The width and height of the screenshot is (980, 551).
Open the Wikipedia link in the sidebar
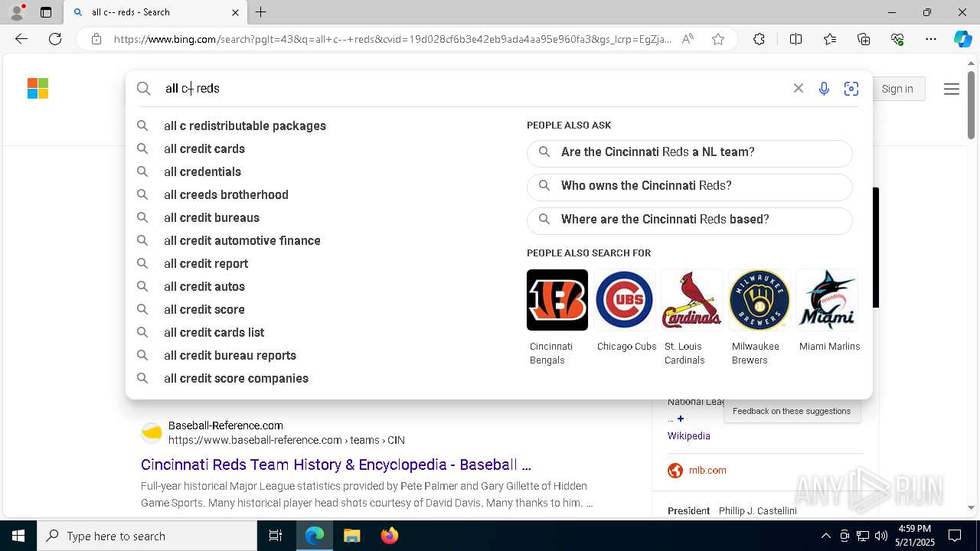pos(689,435)
